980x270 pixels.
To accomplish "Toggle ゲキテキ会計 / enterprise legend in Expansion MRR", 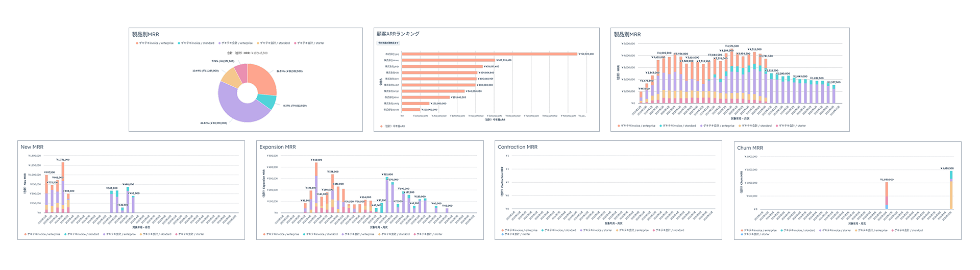I will point(358,234).
